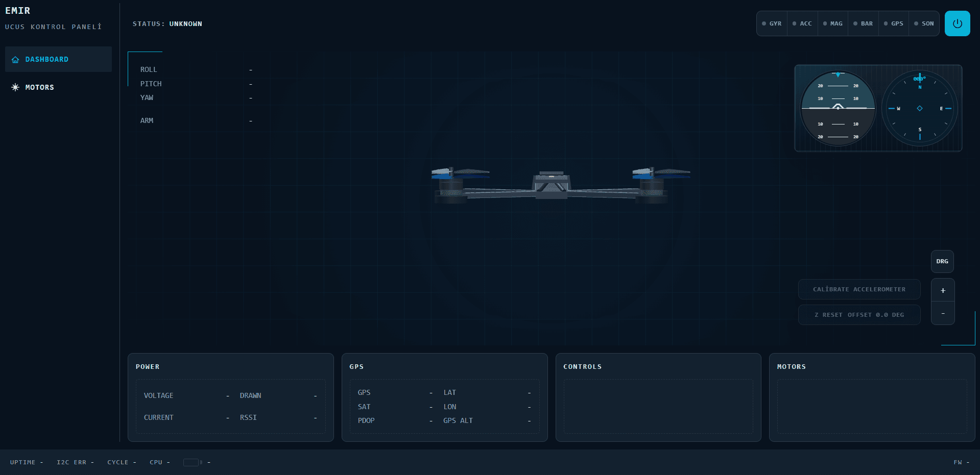Click the Dashboard home icon
980x475 pixels.
click(x=15, y=60)
